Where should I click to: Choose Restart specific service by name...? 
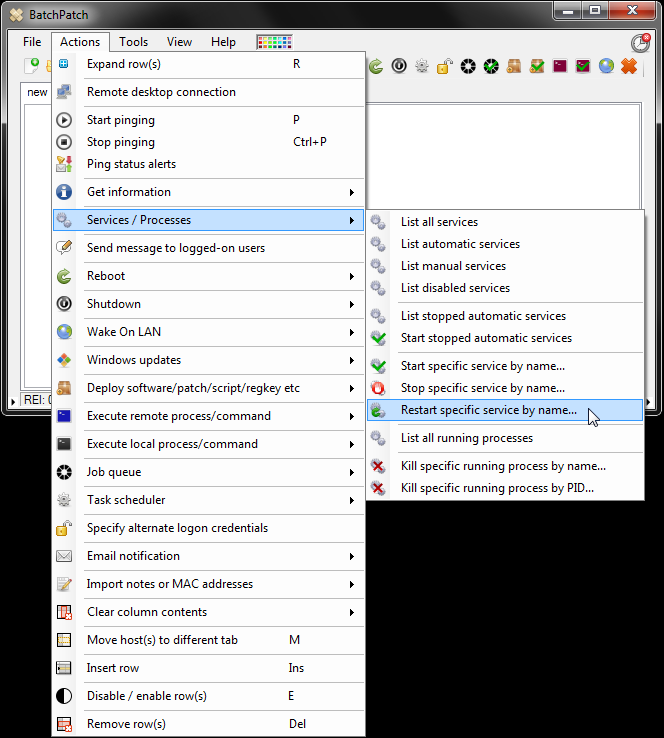(x=505, y=410)
